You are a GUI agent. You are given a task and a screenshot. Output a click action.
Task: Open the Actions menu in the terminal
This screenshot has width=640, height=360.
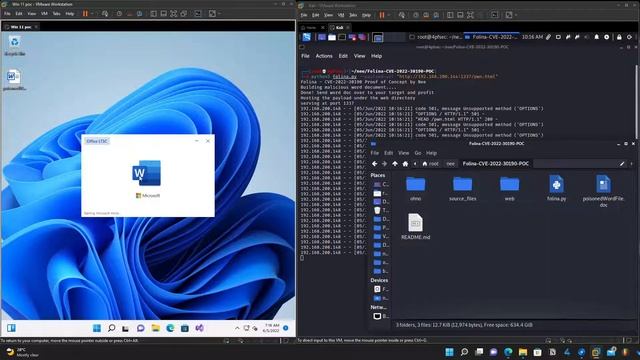(x=324, y=56)
